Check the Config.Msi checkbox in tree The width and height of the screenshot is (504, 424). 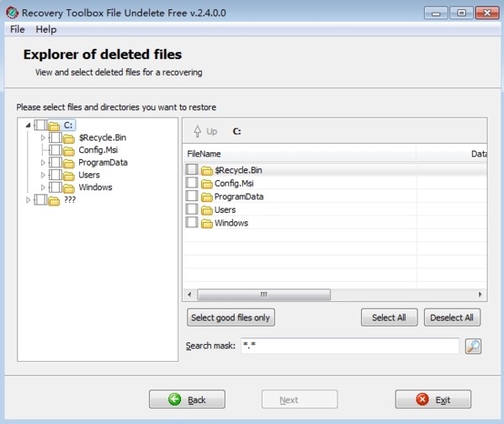(x=56, y=150)
